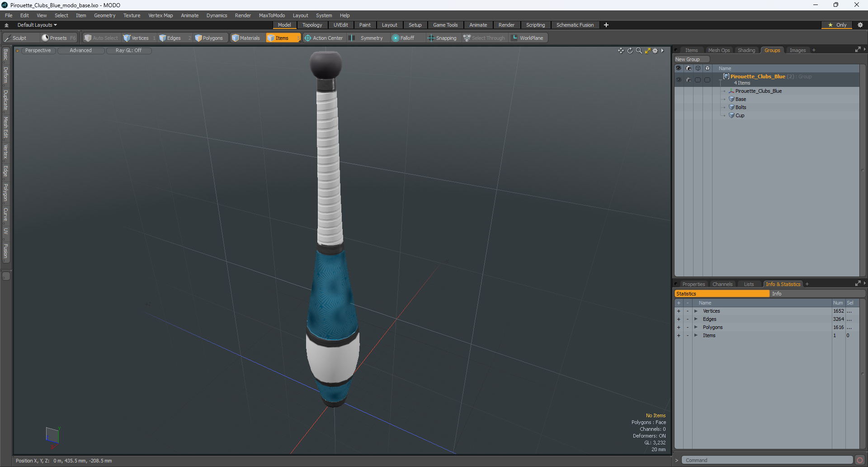868x467 pixels.
Task: Add a new layout tab with plus
Action: click(606, 25)
